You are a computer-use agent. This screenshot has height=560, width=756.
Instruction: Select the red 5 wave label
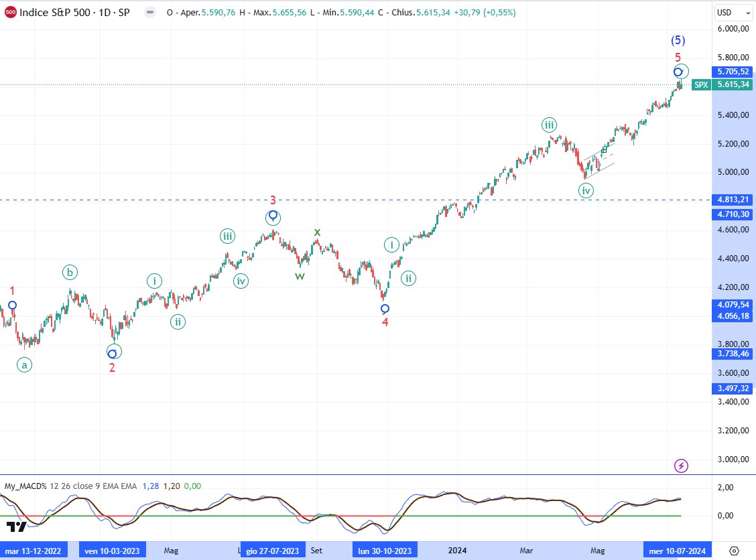[x=678, y=58]
